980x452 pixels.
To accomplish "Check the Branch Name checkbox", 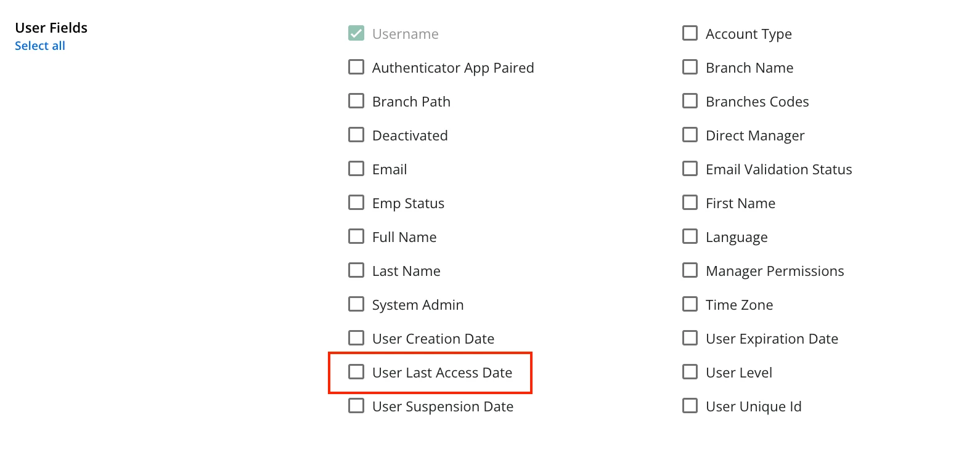I will click(x=690, y=67).
